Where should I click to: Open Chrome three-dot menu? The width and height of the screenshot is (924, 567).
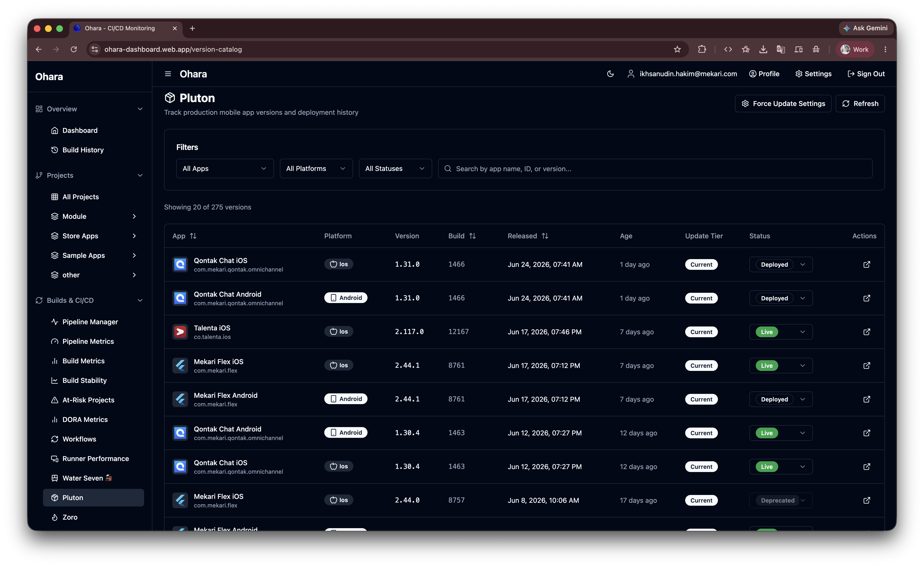(x=885, y=49)
